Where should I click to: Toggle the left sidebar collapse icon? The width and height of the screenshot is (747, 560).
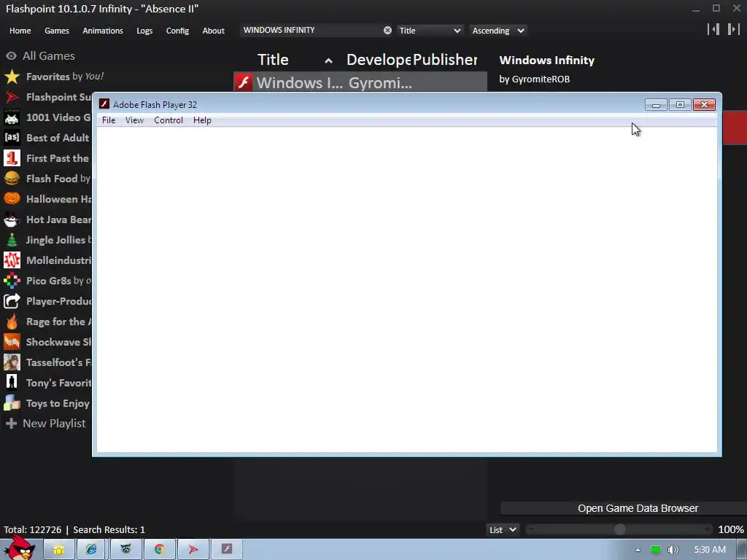[x=713, y=29]
